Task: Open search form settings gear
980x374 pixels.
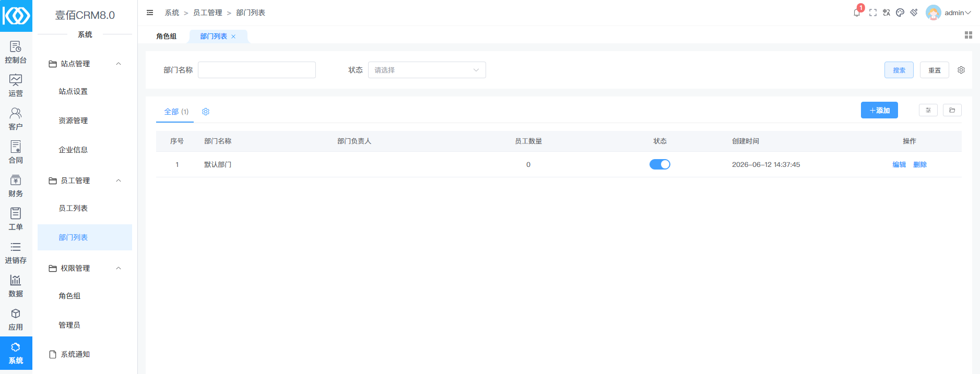Action: tap(961, 70)
